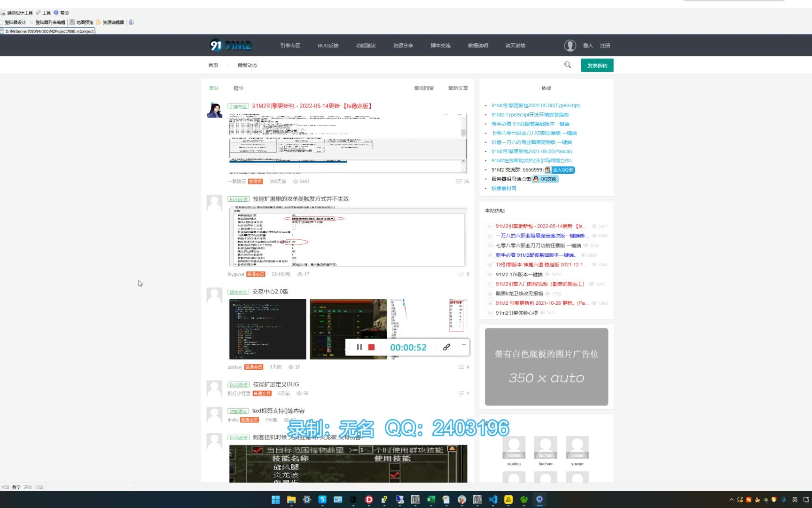Image resolution: width=812 pixels, height=508 pixels.
Task: Select the 默认 post filter
Action: click(214, 88)
